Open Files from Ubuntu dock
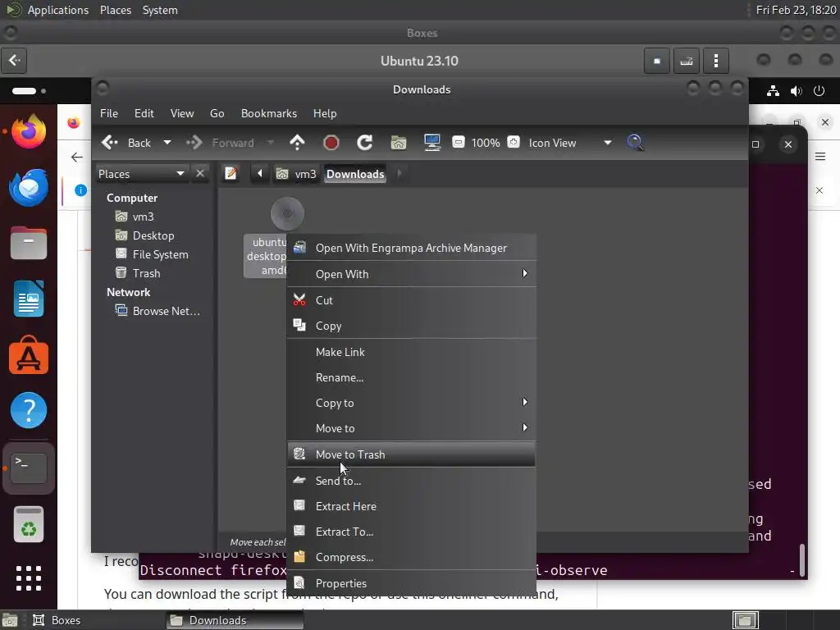This screenshot has height=630, width=840. point(29,243)
